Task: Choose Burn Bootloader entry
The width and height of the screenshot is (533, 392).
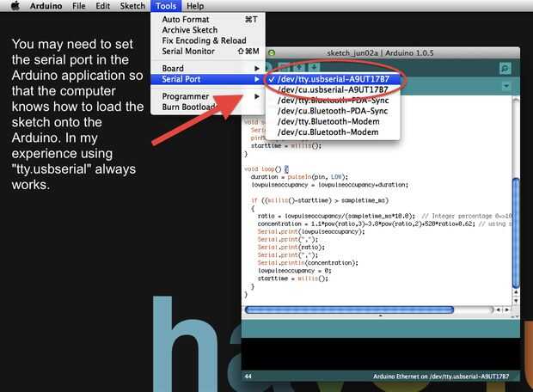Action: pyautogui.click(x=208, y=107)
